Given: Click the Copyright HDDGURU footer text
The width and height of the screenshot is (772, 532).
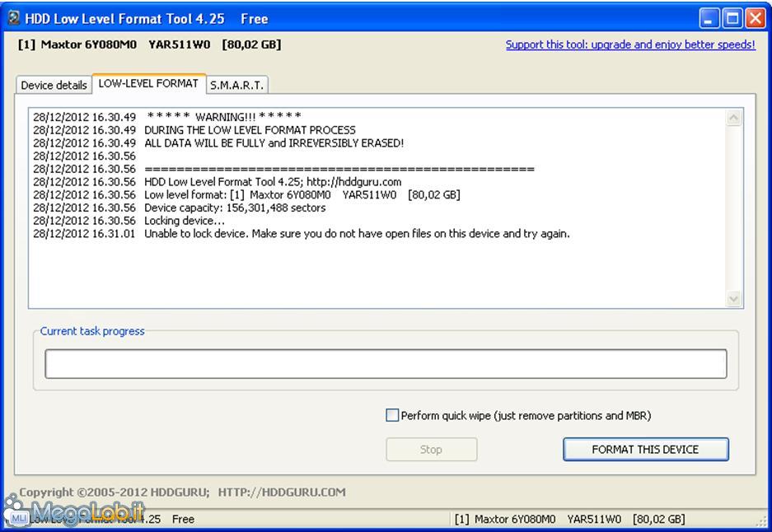Looking at the screenshot, I should 182,492.
